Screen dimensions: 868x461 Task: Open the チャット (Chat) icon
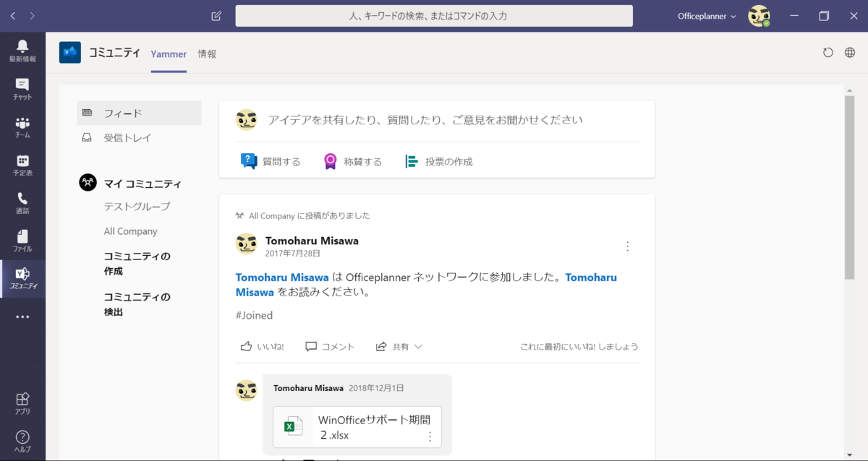[x=22, y=87]
